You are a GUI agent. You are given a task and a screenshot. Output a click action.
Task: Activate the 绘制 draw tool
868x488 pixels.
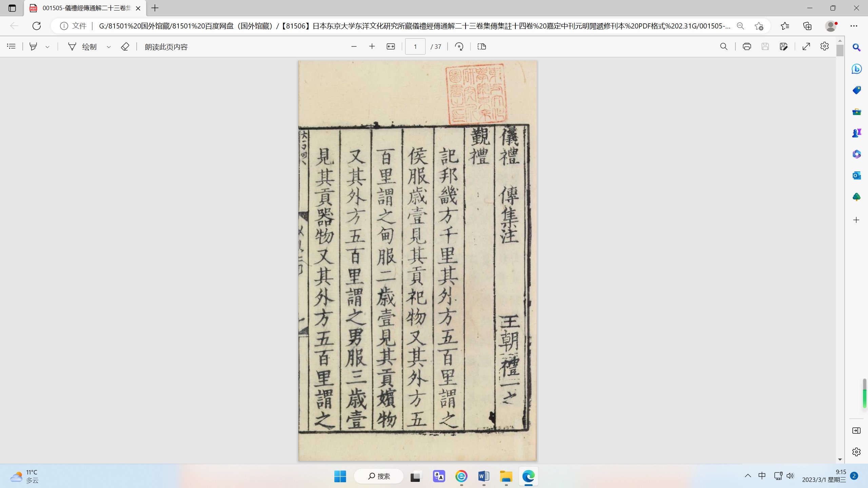pos(83,46)
